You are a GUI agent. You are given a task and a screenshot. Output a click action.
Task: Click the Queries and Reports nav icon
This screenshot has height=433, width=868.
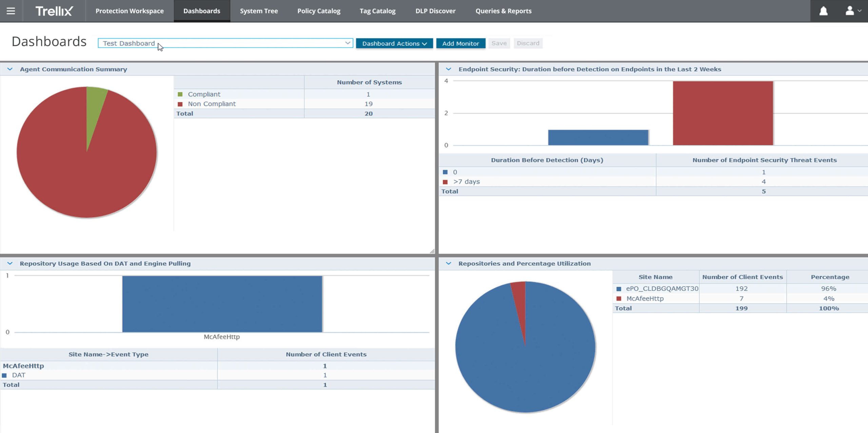pos(502,11)
